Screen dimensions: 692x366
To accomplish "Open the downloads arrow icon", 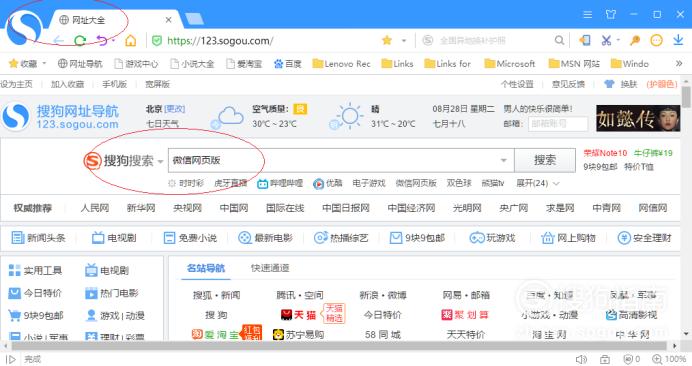I will coord(678,40).
